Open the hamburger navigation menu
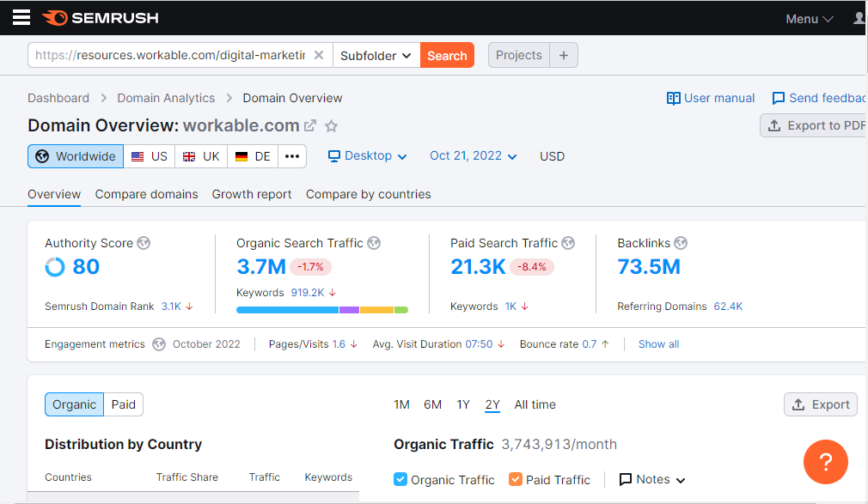Image resolution: width=868 pixels, height=504 pixels. tap(21, 18)
